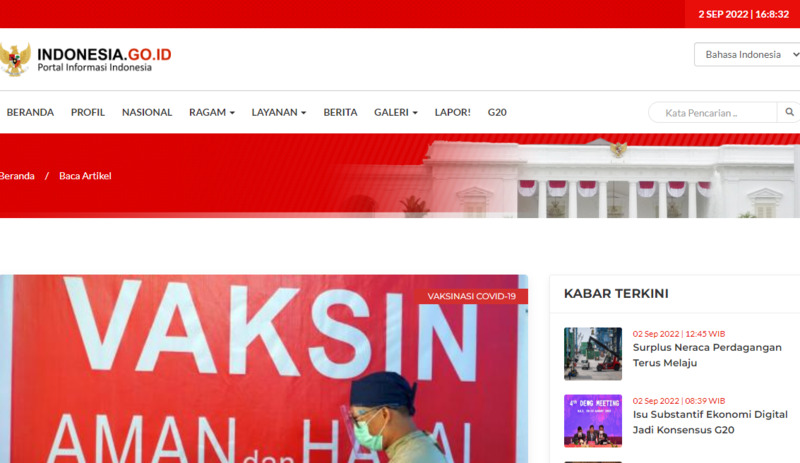Click the Beranda breadcrumb link

coord(17,176)
